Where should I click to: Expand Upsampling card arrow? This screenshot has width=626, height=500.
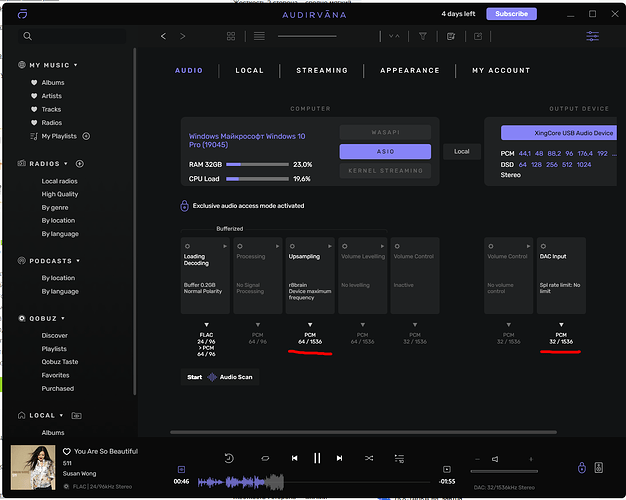pos(330,246)
